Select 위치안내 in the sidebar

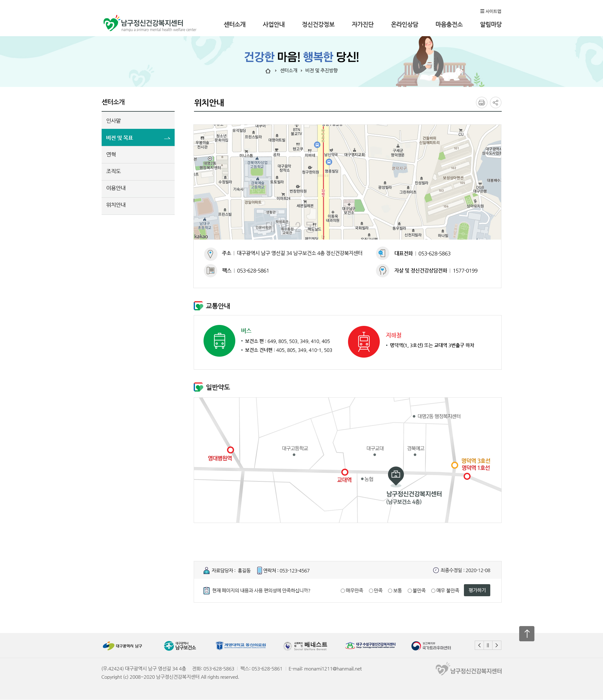click(138, 205)
